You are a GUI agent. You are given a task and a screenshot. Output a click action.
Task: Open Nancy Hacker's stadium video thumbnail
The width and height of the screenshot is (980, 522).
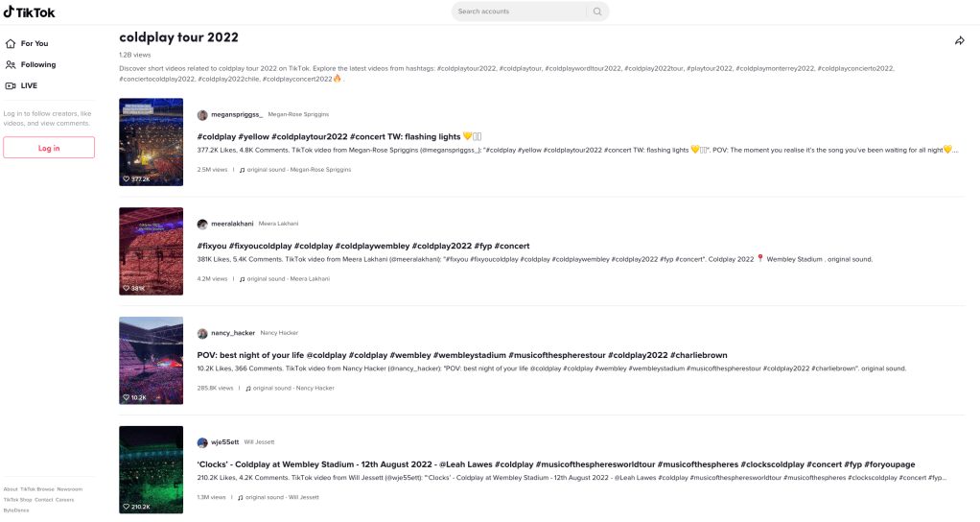[151, 360]
